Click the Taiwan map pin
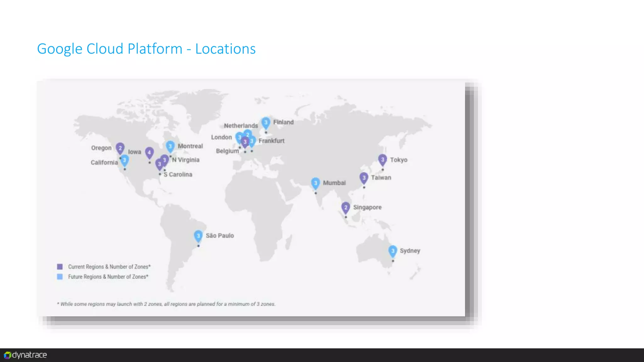Image resolution: width=644 pixels, height=362 pixels. (x=364, y=178)
